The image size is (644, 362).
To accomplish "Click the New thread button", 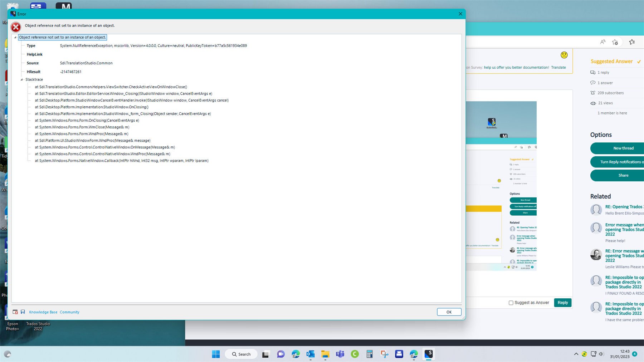I will [617, 148].
